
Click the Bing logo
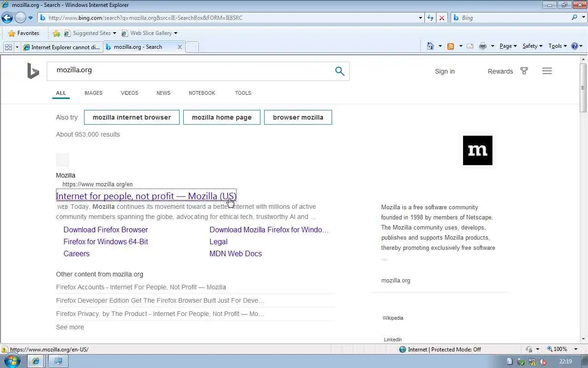click(33, 71)
